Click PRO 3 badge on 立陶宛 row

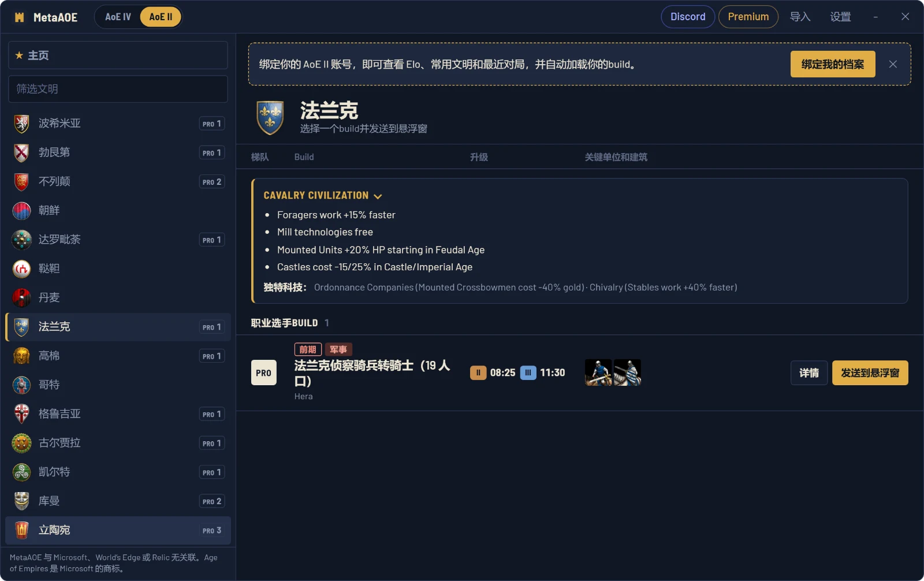[x=212, y=530]
